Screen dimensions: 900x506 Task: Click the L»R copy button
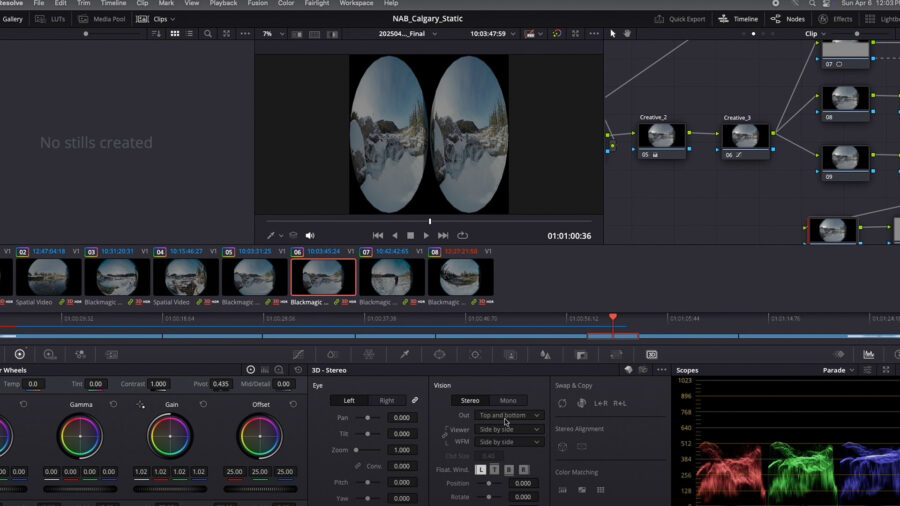[x=600, y=403]
